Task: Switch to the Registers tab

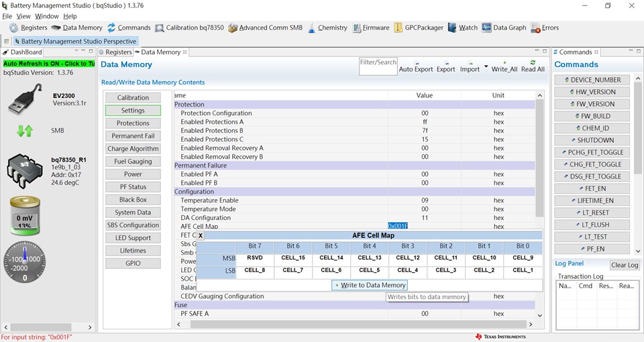Action: coord(115,52)
